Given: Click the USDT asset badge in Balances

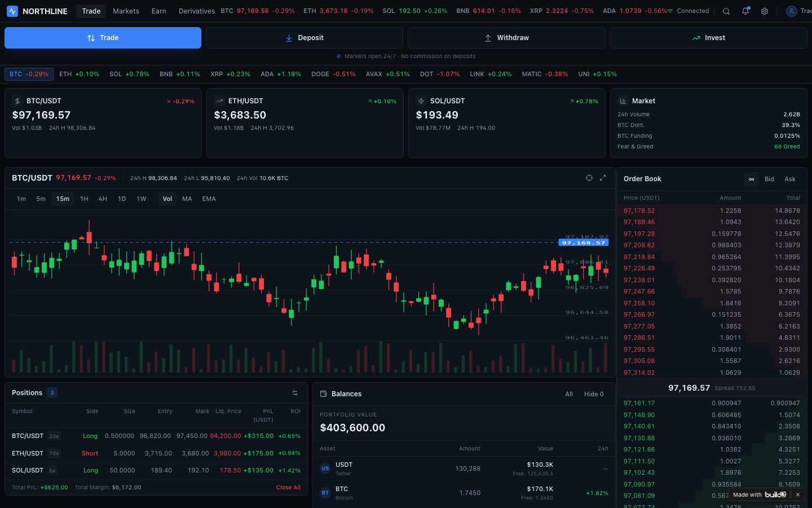Looking at the screenshot, I should tap(325, 468).
